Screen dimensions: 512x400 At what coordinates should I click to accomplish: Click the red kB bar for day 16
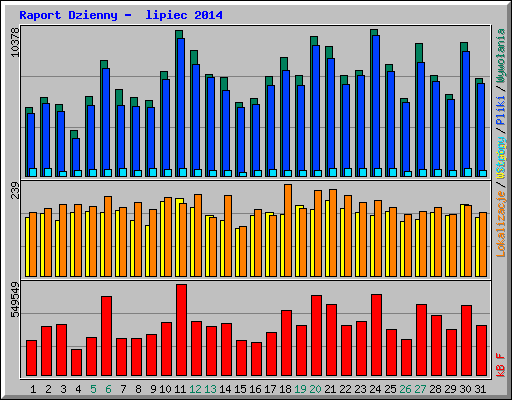[256, 359]
